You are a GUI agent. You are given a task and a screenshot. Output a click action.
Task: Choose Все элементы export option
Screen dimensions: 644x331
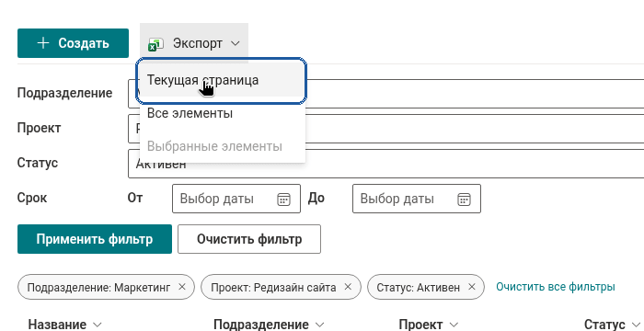223,113
